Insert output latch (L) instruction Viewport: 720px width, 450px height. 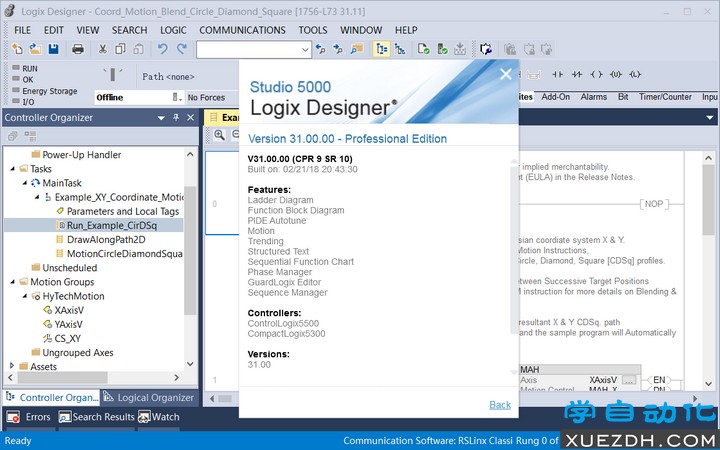[x=635, y=74]
